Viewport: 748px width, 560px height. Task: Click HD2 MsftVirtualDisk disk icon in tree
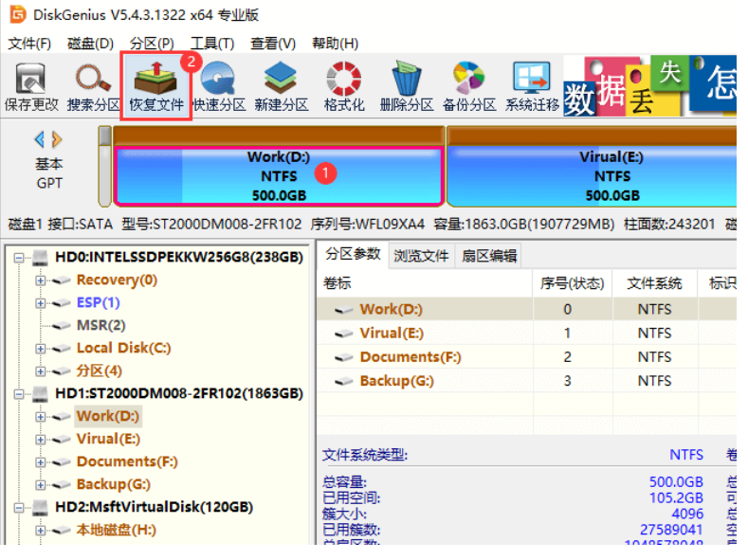pyautogui.click(x=40, y=507)
